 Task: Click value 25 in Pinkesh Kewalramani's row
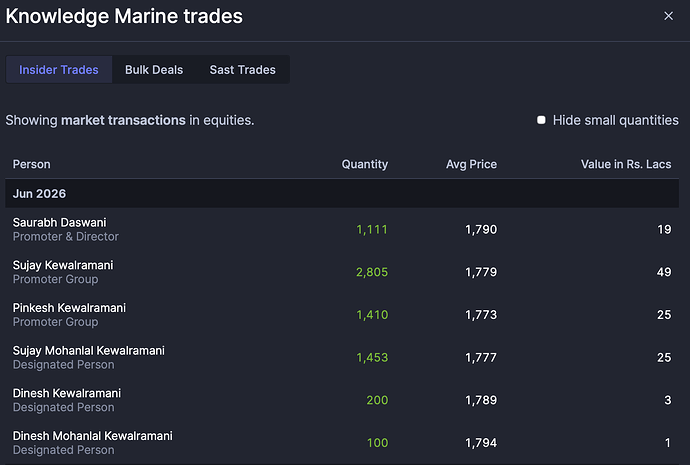[x=664, y=315]
